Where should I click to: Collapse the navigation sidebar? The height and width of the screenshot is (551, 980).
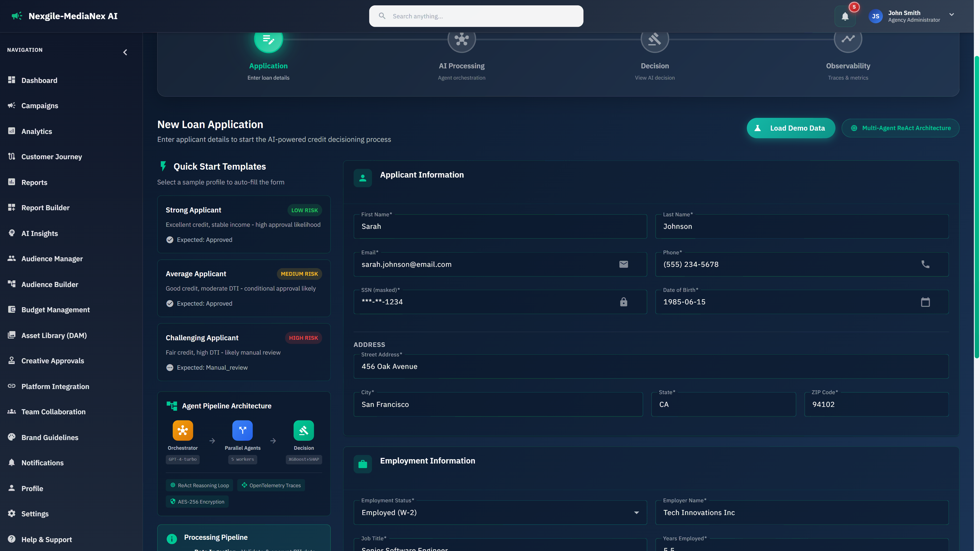pyautogui.click(x=125, y=53)
